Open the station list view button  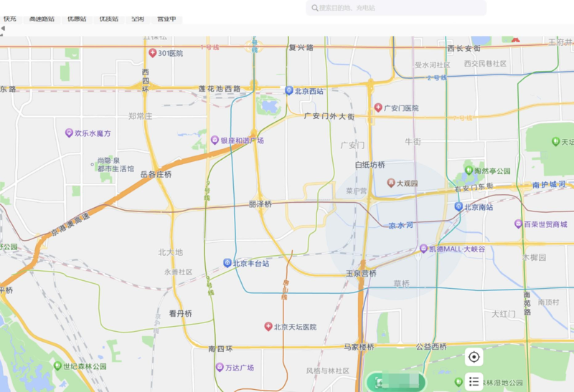(x=474, y=382)
